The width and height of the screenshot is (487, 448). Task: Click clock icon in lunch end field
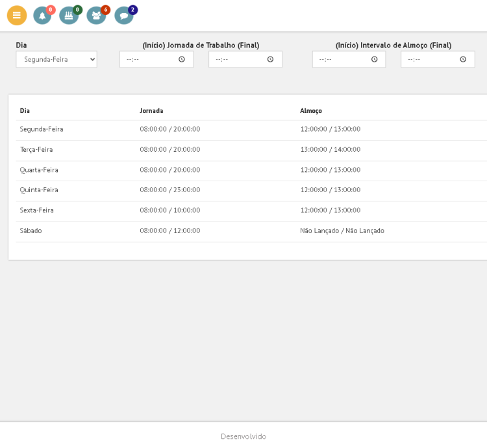(x=463, y=59)
